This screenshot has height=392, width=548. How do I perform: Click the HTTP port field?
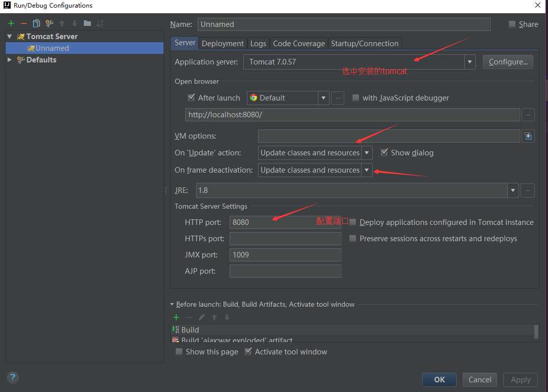(x=285, y=222)
